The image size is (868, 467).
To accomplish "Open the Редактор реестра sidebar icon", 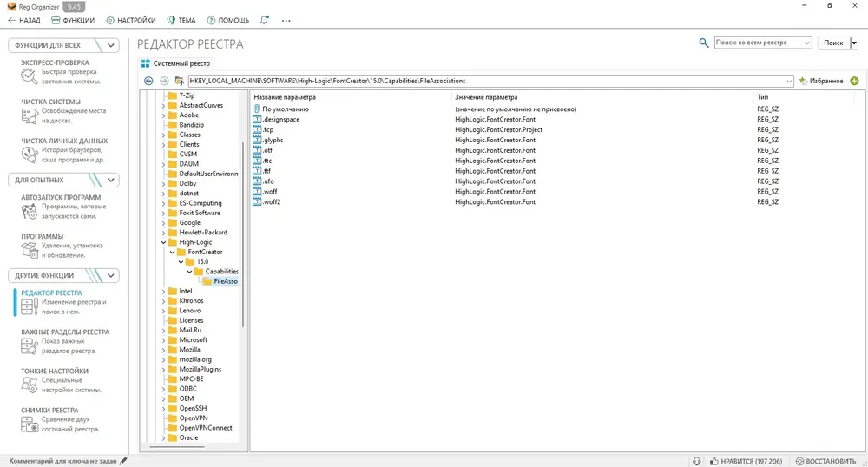I will (29, 306).
